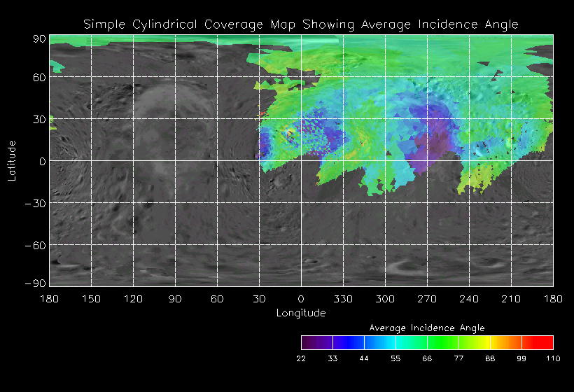Click the longitude tick label '330'
574x392 pixels.
tap(343, 299)
